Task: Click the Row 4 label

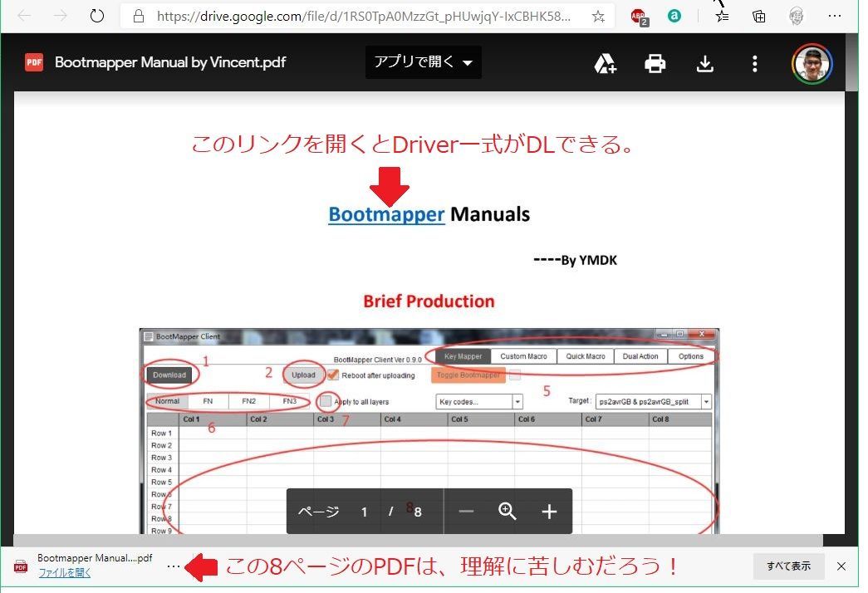Action: pos(162,469)
